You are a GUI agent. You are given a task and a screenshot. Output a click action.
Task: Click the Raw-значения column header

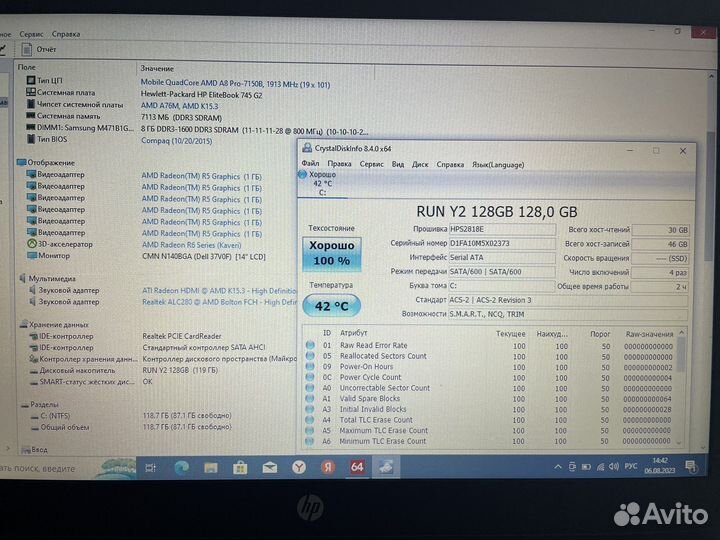coord(649,334)
